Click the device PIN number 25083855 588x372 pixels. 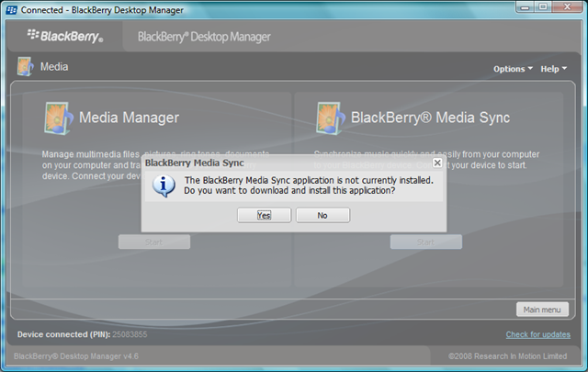(130, 334)
